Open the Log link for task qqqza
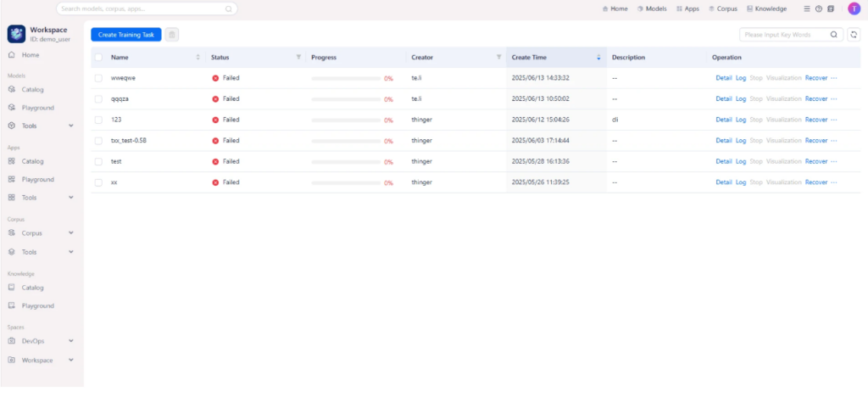This screenshot has height=403, width=868. pos(741,99)
